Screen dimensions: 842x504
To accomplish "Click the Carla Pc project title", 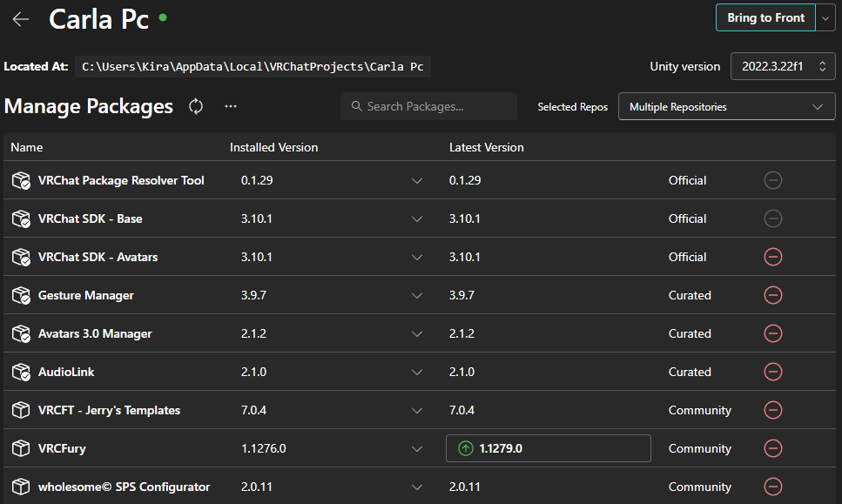I will 98,19.
